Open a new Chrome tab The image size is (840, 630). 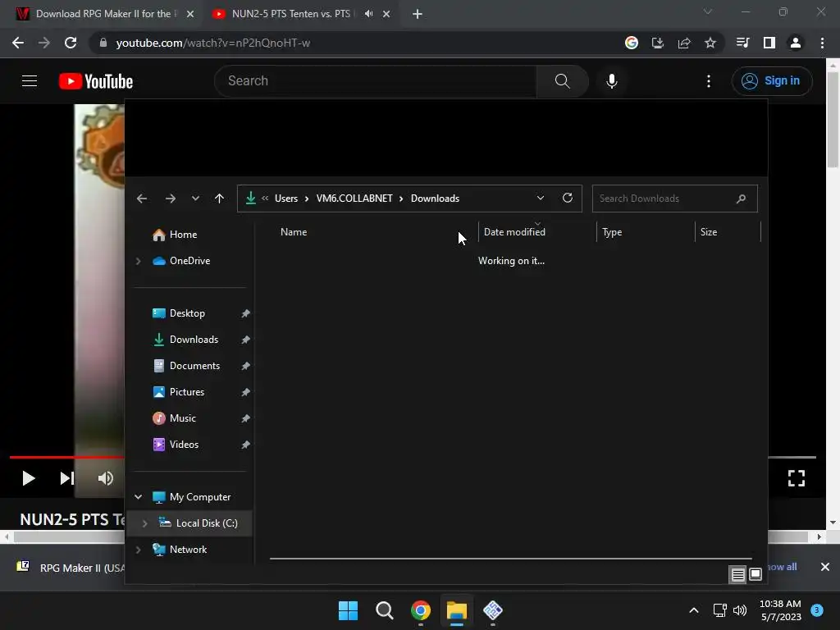tap(418, 14)
